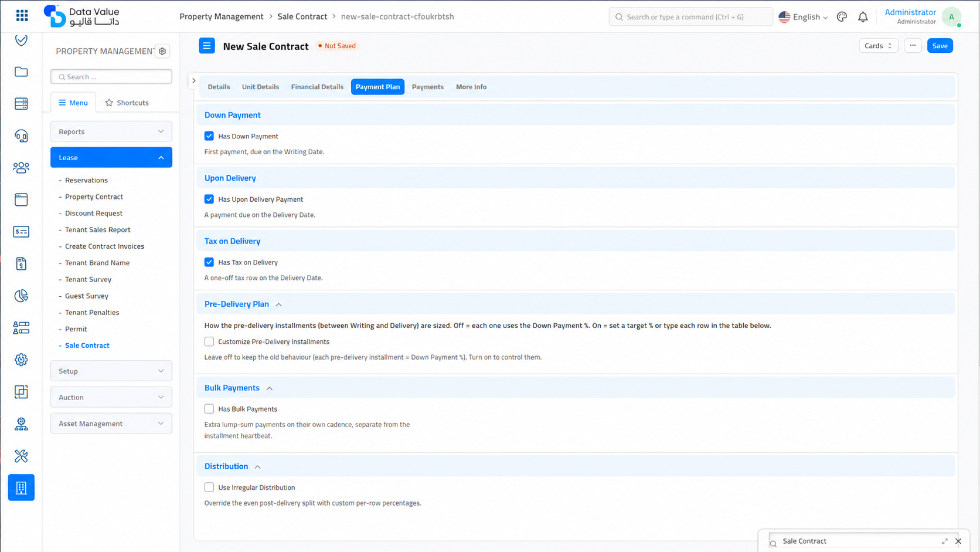
Task: Open the dollar invoice document module in sidebar
Action: pyautogui.click(x=21, y=264)
